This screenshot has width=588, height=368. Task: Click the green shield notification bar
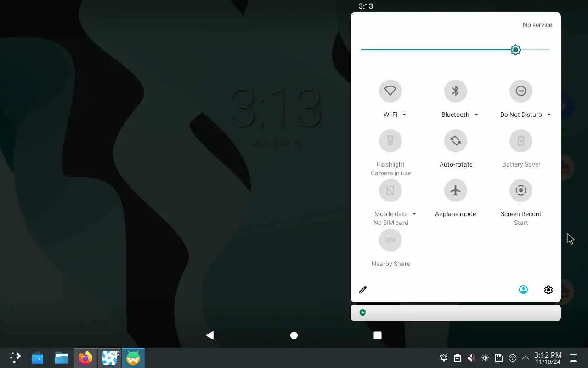click(x=455, y=313)
